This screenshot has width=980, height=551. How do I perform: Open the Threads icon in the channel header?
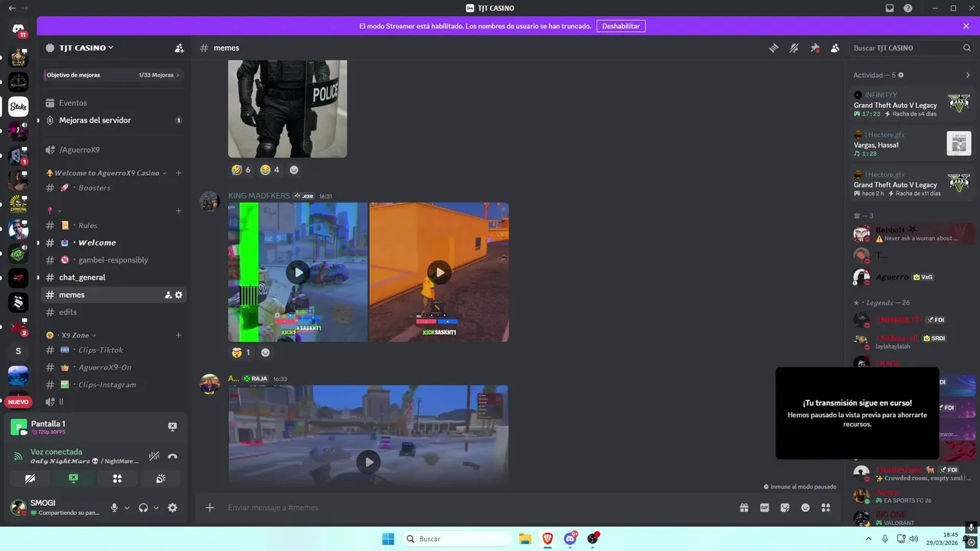click(773, 47)
